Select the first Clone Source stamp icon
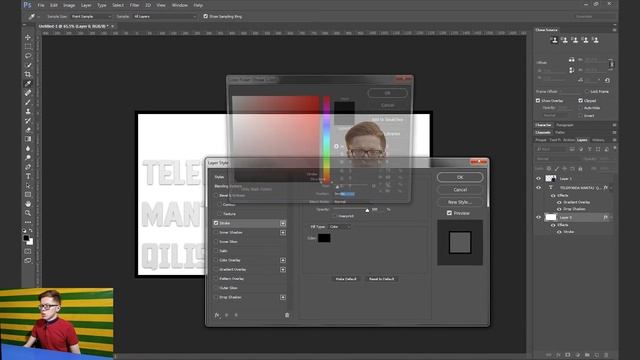Viewport: 640px width, 360px height. [554, 40]
